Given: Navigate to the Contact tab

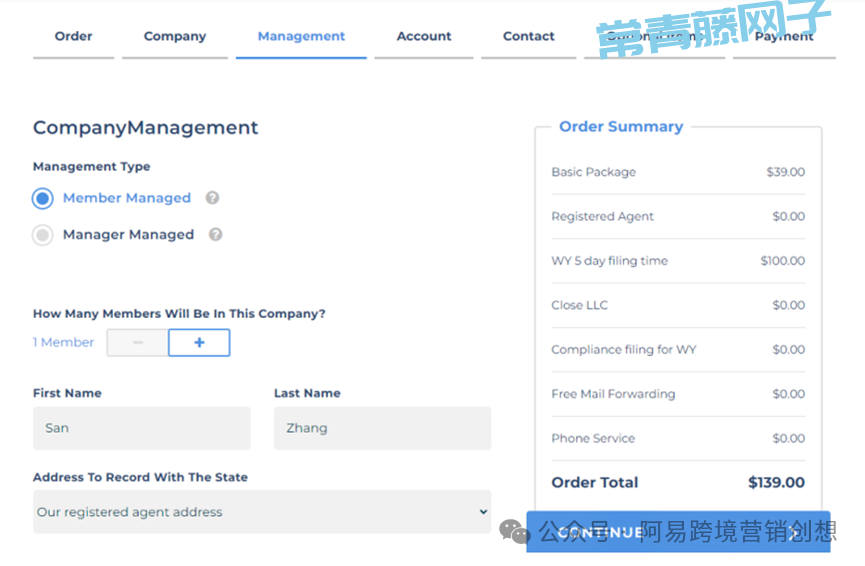Looking at the screenshot, I should point(528,37).
